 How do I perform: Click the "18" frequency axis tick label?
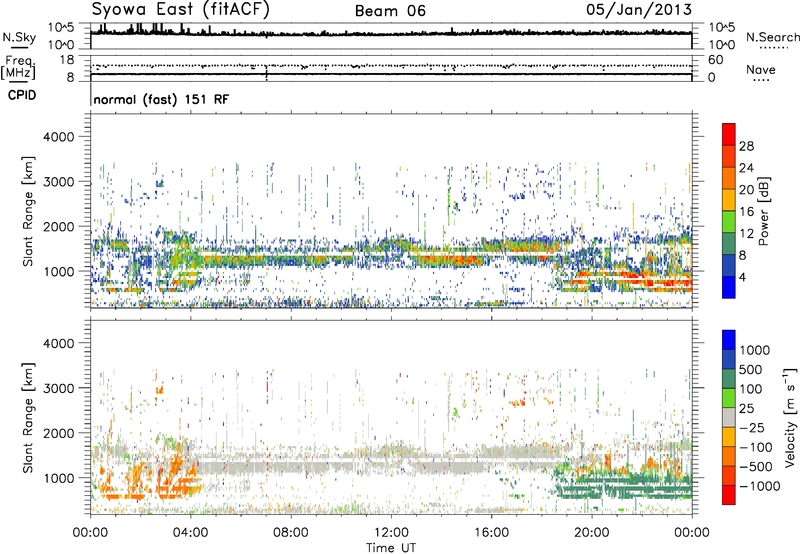pyautogui.click(x=66, y=60)
